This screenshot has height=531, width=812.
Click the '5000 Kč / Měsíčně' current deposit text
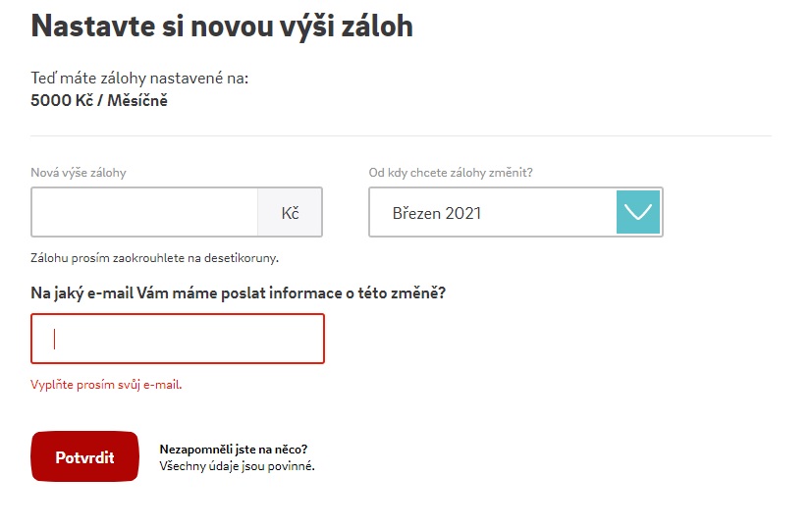point(99,100)
